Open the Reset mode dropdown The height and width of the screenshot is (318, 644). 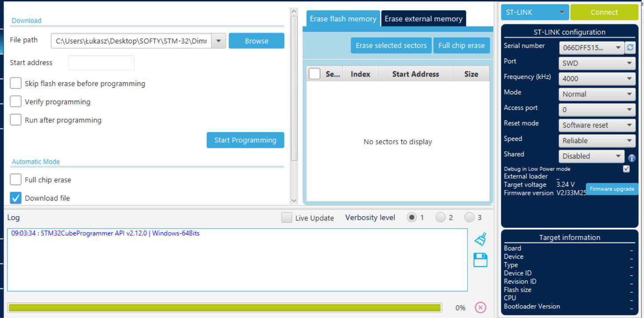tap(597, 125)
